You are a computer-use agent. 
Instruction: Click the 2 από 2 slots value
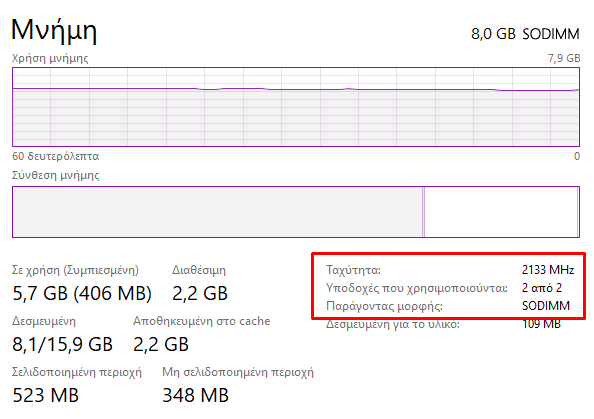coord(542,288)
